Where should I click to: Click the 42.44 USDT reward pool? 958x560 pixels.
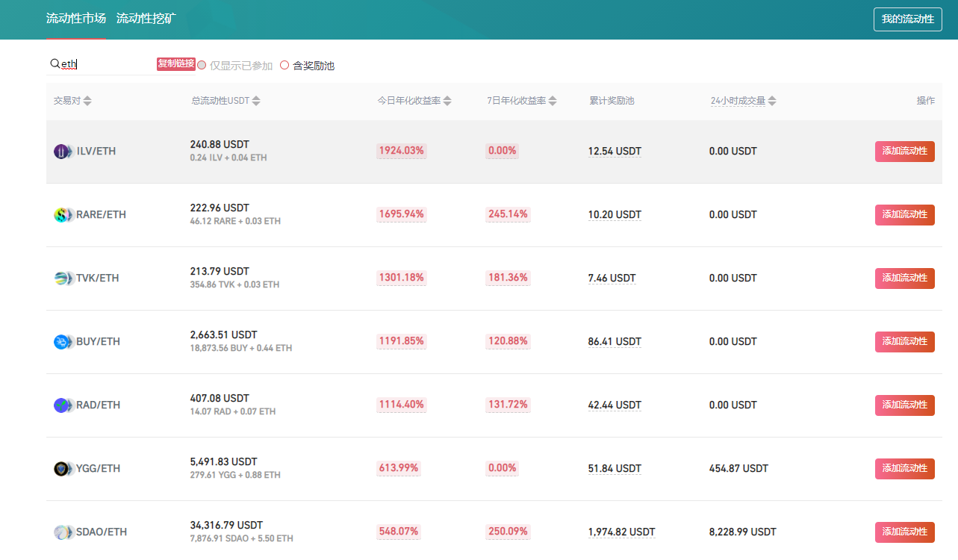615,405
